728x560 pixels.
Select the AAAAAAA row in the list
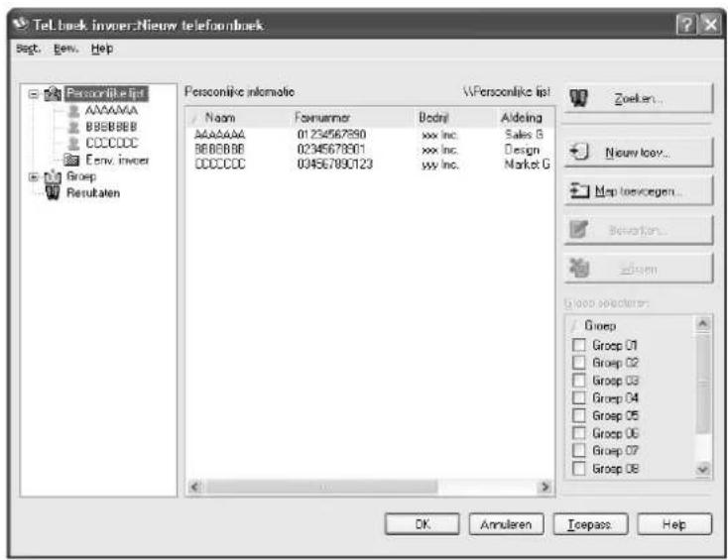point(371,135)
